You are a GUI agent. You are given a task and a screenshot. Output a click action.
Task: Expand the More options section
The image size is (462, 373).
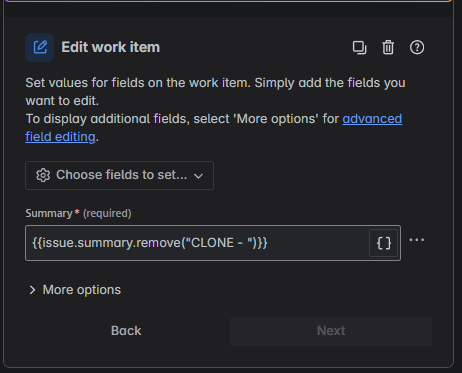(74, 290)
